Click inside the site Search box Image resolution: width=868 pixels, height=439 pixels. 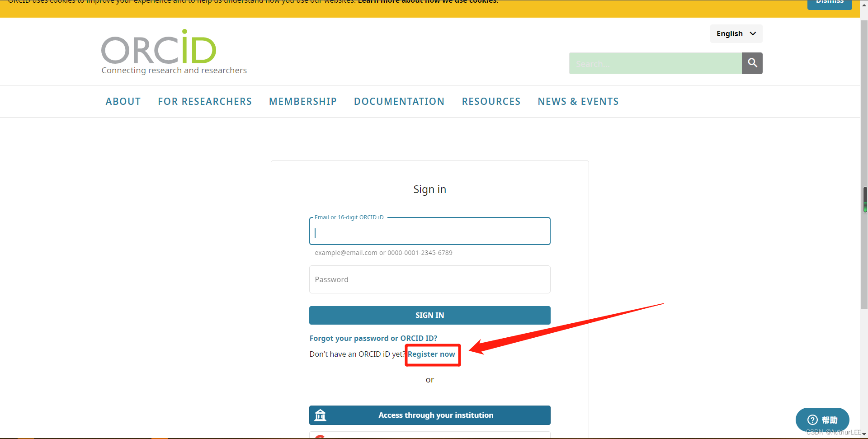655,63
